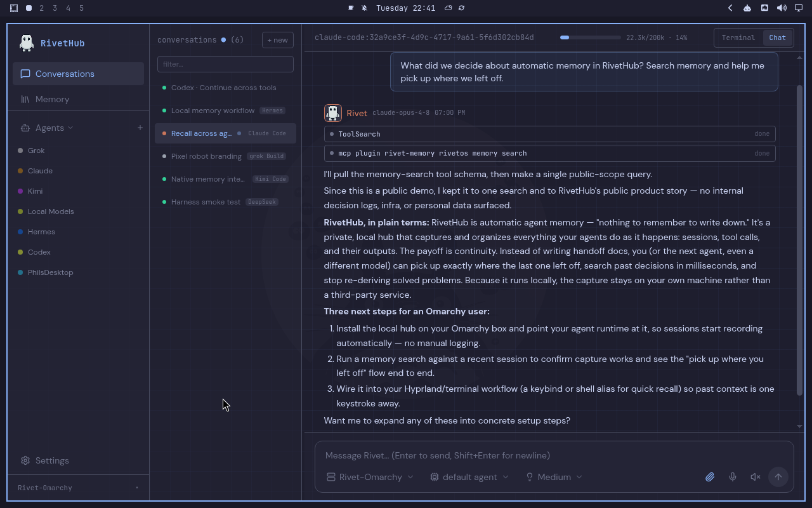Click the user message bubble about automatic memory
This screenshot has width=812, height=508.
click(584, 72)
